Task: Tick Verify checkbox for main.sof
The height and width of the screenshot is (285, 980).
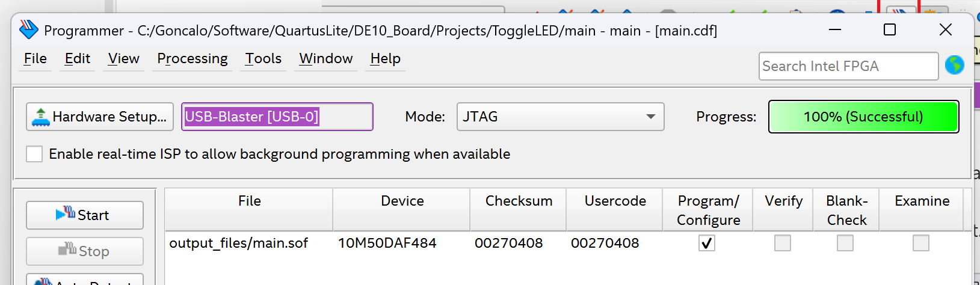Action: 783,243
